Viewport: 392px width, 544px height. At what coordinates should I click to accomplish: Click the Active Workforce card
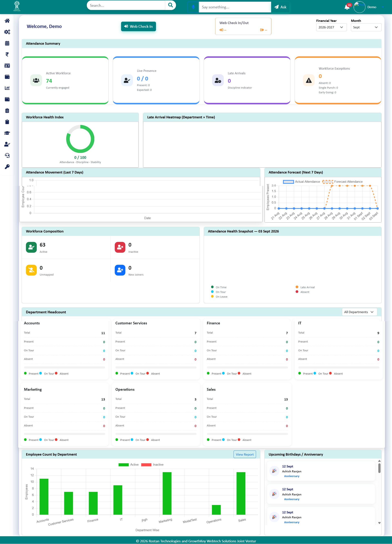[x=65, y=80]
